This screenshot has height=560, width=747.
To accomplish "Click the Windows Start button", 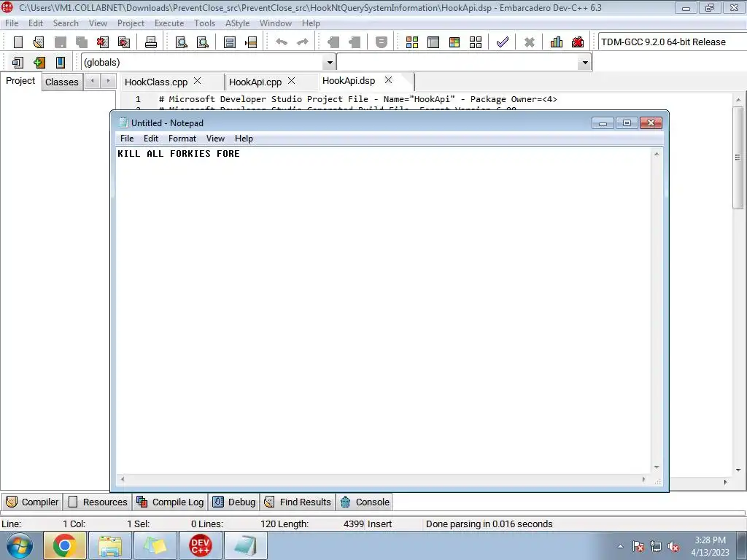I will (x=20, y=545).
